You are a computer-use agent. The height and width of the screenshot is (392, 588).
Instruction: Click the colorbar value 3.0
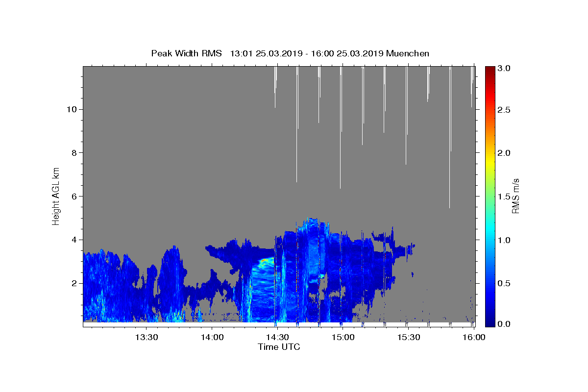coord(504,68)
